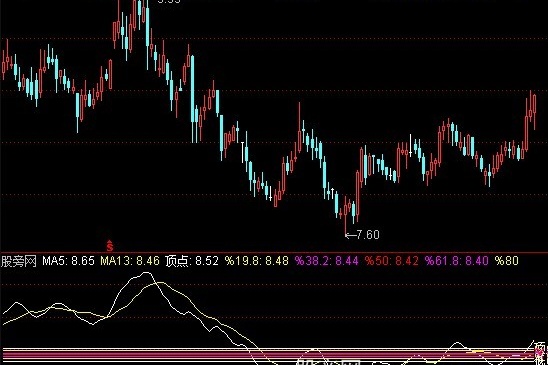The width and height of the screenshot is (548, 365).
Task: Click the 股旁网 indicator name
Action: [19, 261]
